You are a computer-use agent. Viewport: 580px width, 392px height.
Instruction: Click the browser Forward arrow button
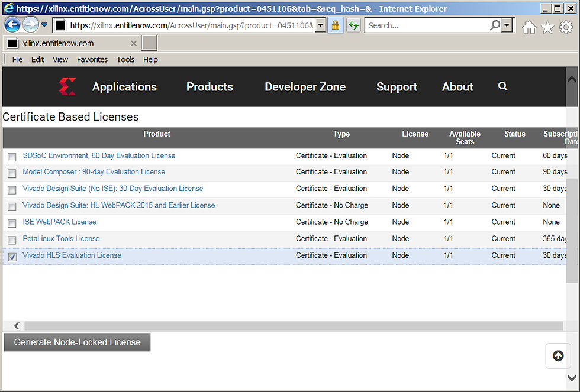point(30,25)
